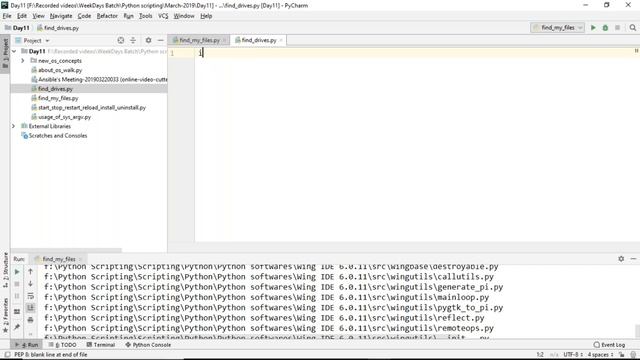Open Project panel settings gear
This screenshot has height=360, width=640.
149,40
